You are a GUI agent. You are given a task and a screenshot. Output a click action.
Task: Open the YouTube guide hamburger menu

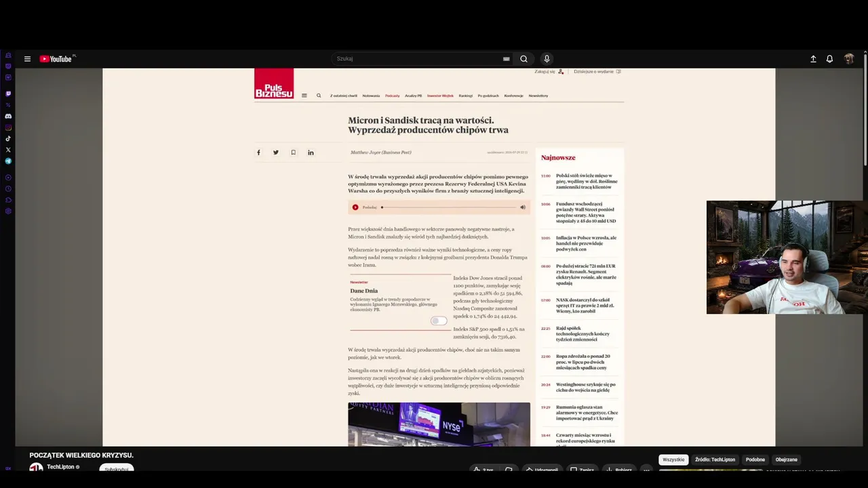pos(27,59)
